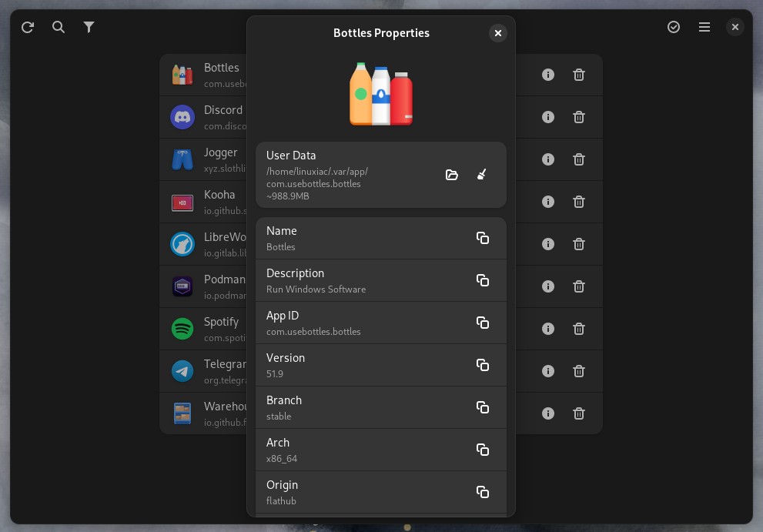Uninstall Podman with its trash icon
The image size is (763, 532).
tap(578, 286)
